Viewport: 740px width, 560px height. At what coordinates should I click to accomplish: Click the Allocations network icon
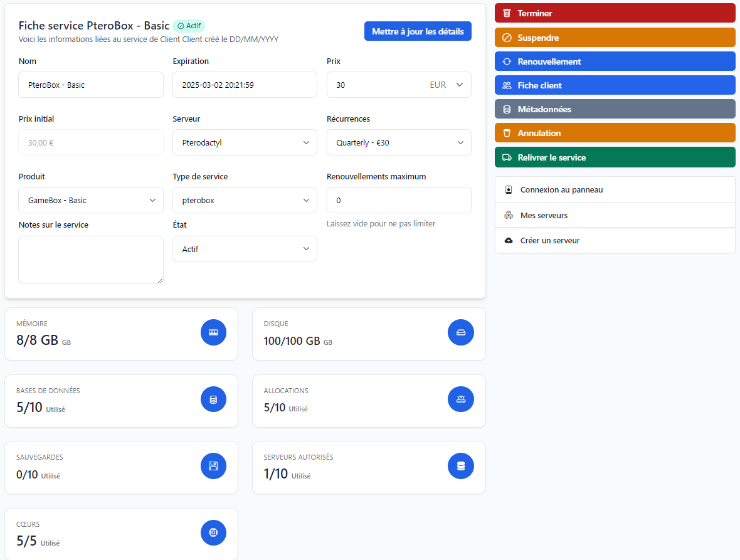(461, 399)
